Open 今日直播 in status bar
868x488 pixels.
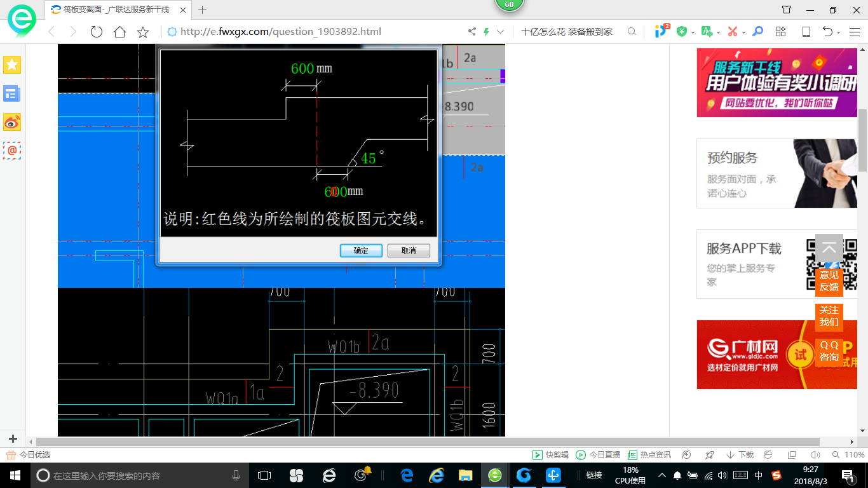tap(597, 455)
